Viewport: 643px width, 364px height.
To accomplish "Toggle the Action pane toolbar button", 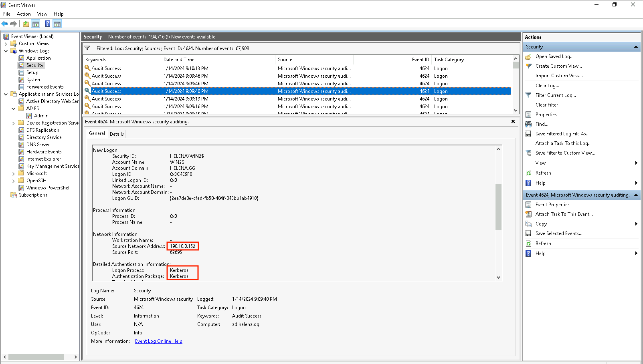I will pos(57,24).
